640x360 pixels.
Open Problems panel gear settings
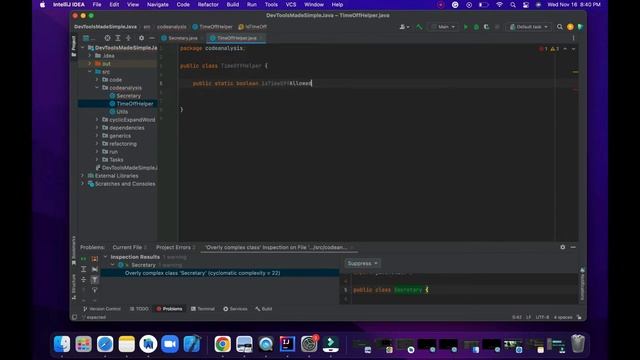(x=562, y=247)
